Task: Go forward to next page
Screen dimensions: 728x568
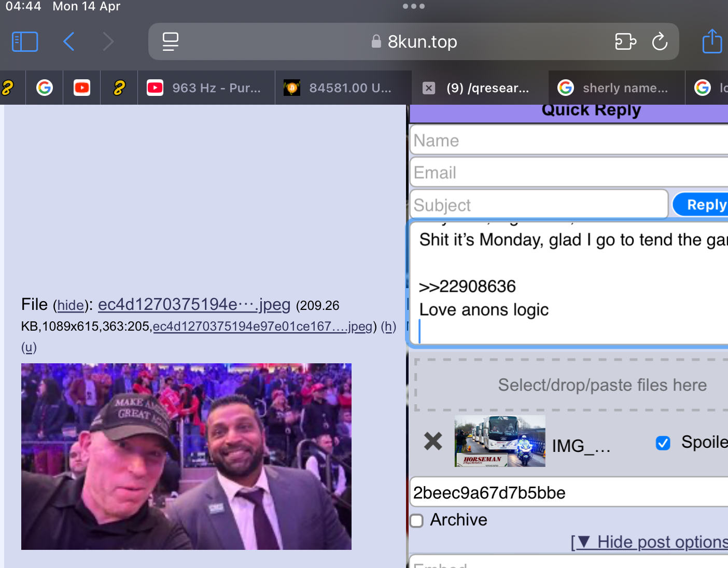Action: (108, 41)
